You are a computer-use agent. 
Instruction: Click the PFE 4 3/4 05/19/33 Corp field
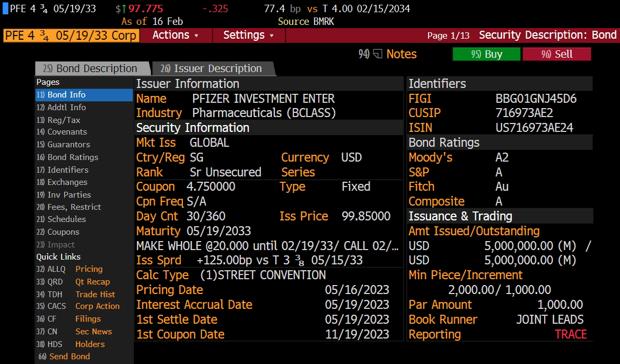click(71, 35)
